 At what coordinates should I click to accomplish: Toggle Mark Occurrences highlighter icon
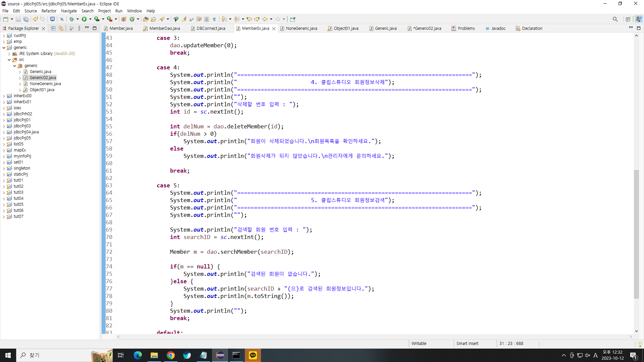coord(184,19)
